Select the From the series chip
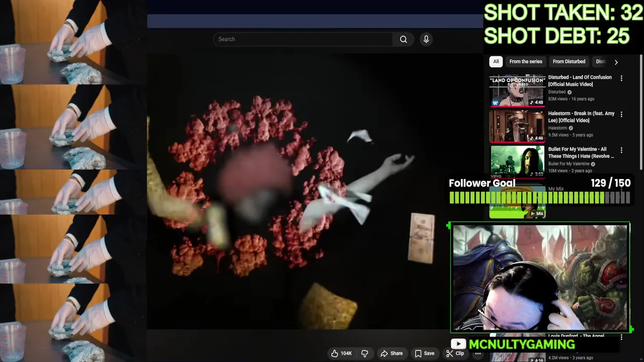 [x=526, y=61]
